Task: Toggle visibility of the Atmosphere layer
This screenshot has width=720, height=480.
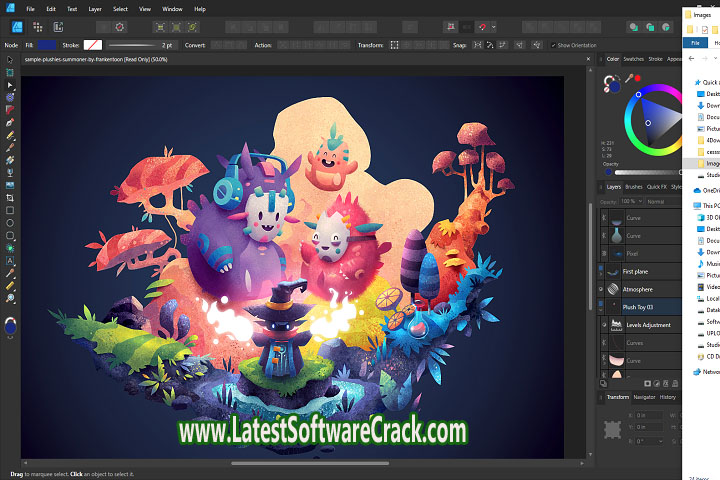Action: click(601, 289)
